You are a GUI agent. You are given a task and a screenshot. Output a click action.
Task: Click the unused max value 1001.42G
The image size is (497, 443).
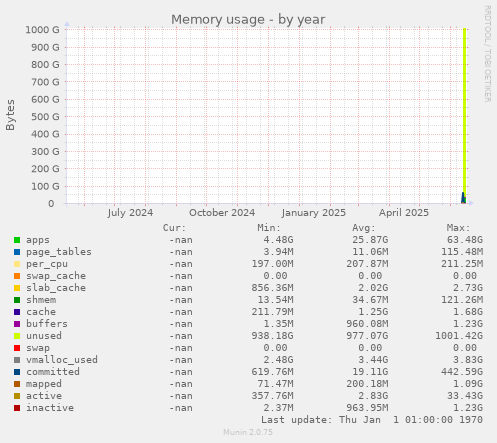tap(459, 336)
